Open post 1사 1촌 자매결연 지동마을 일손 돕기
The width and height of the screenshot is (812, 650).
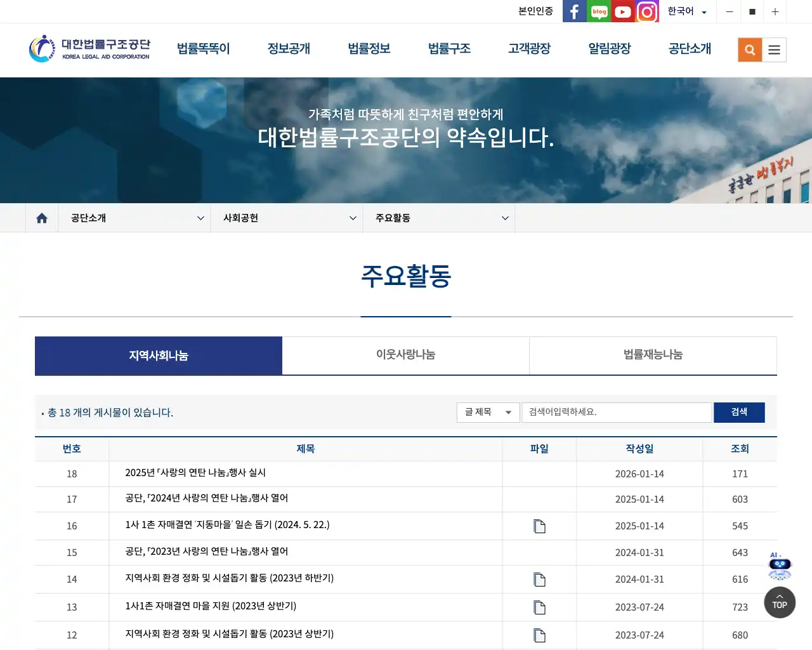point(227,525)
